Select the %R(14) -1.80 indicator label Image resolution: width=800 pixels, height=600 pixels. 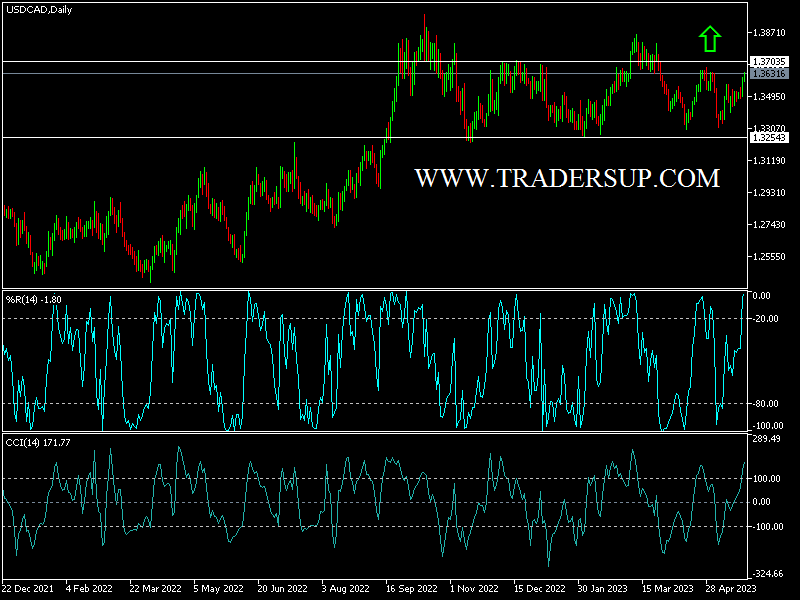point(34,300)
